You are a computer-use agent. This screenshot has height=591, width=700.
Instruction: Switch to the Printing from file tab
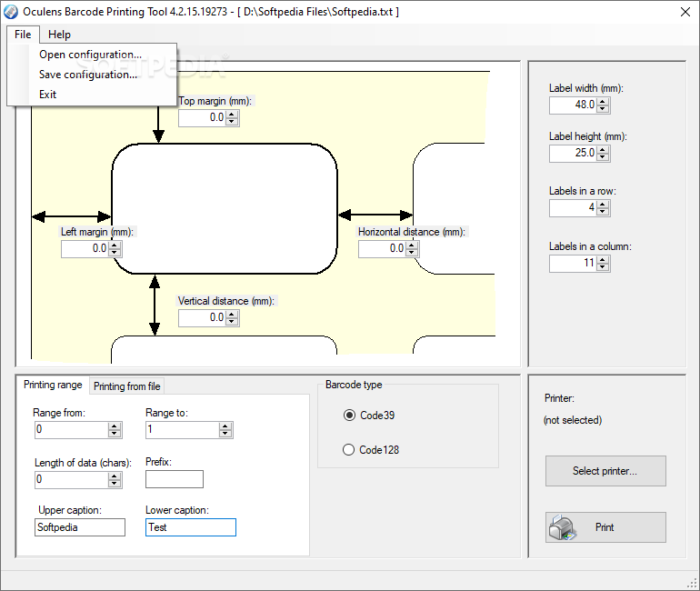pyautogui.click(x=126, y=386)
